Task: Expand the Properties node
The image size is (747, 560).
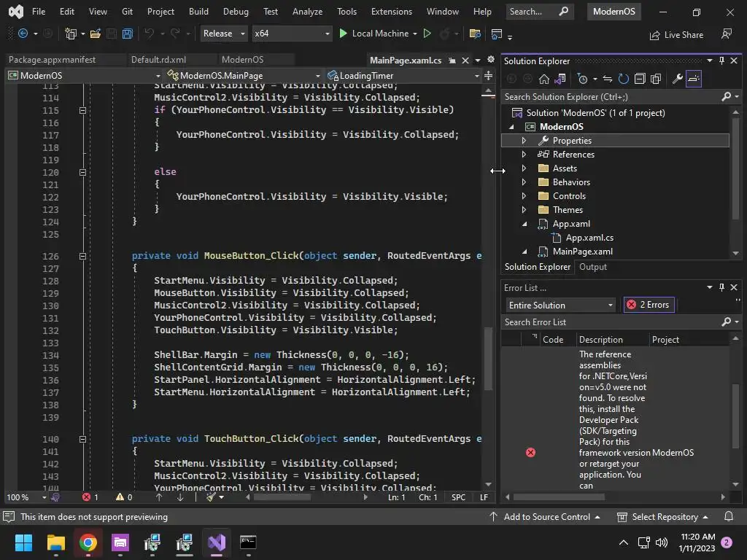Action: [x=524, y=141]
